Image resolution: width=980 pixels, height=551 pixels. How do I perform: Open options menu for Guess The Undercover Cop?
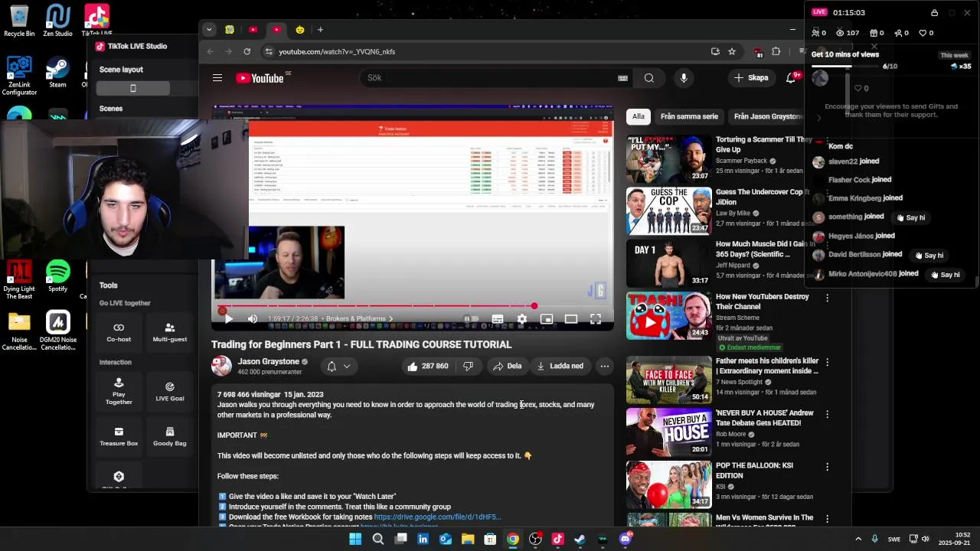point(827,194)
